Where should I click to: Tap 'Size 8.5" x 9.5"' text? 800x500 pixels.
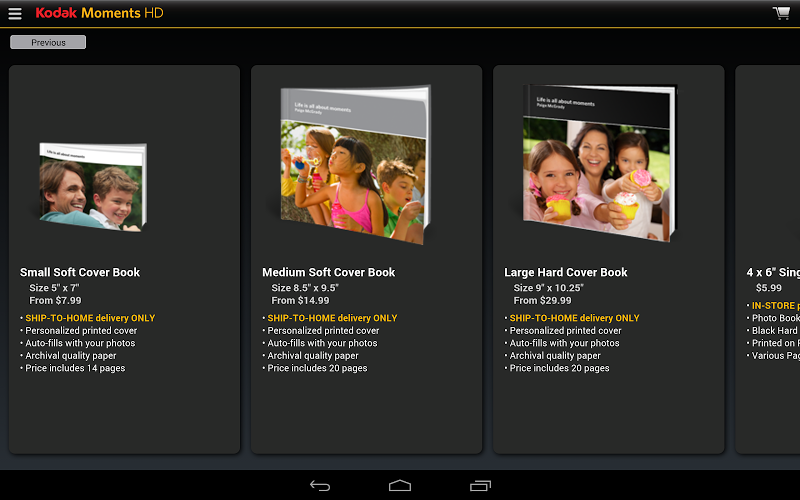pos(305,288)
